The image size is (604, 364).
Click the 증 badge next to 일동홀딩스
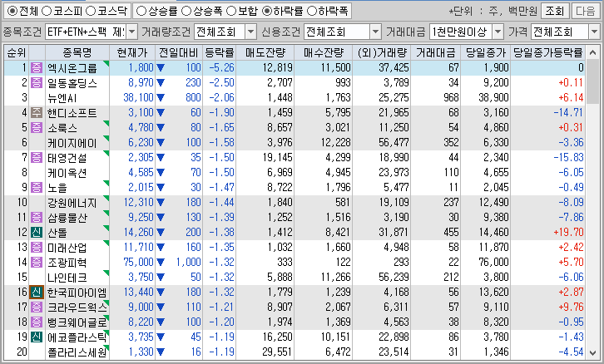(37, 83)
